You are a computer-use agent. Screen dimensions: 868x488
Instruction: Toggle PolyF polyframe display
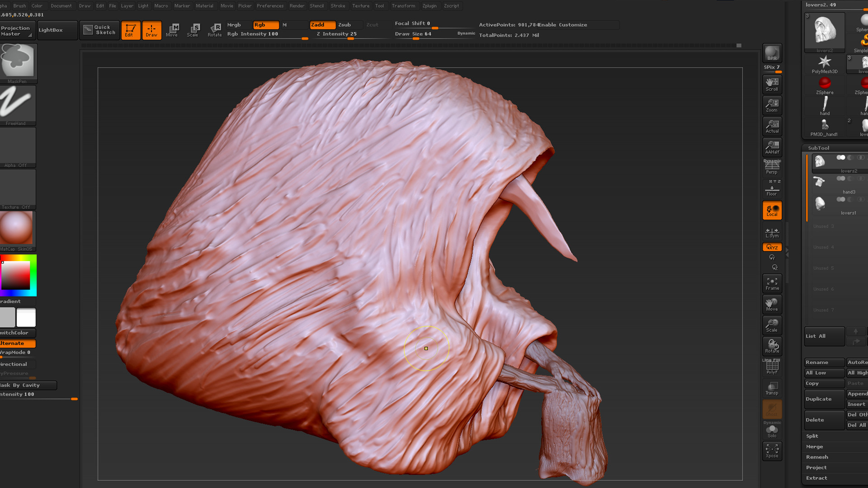772,366
